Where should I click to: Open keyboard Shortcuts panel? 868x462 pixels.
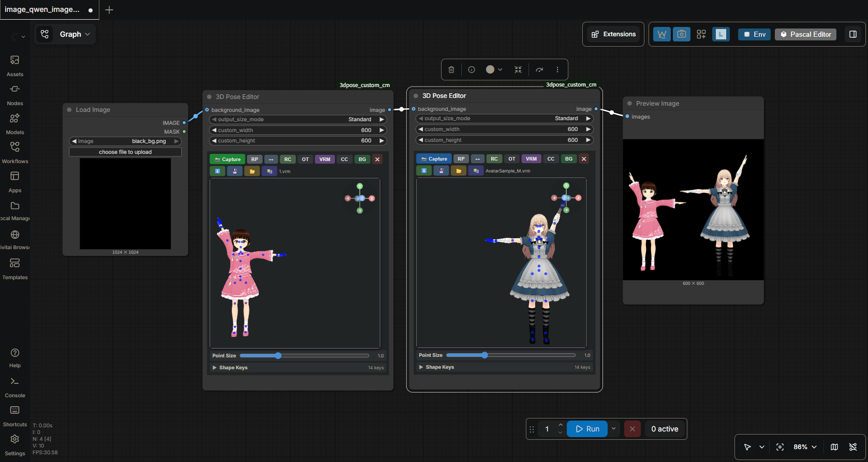(15, 416)
